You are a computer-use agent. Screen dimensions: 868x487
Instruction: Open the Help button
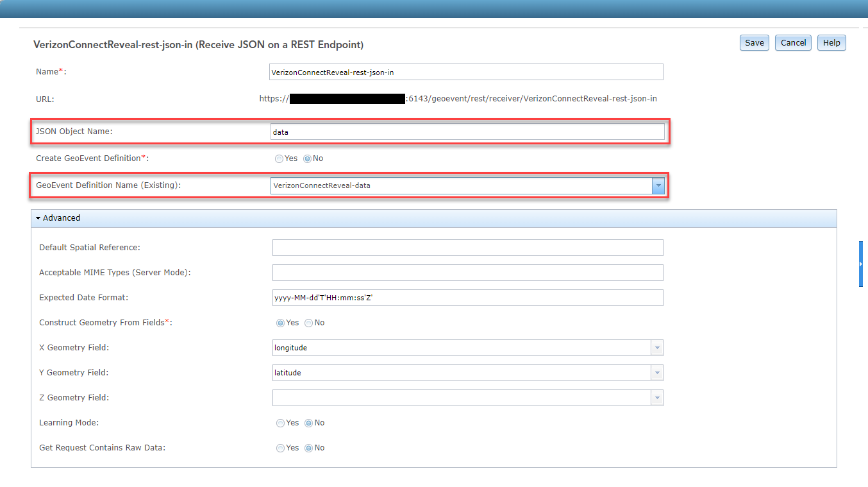pyautogui.click(x=831, y=43)
